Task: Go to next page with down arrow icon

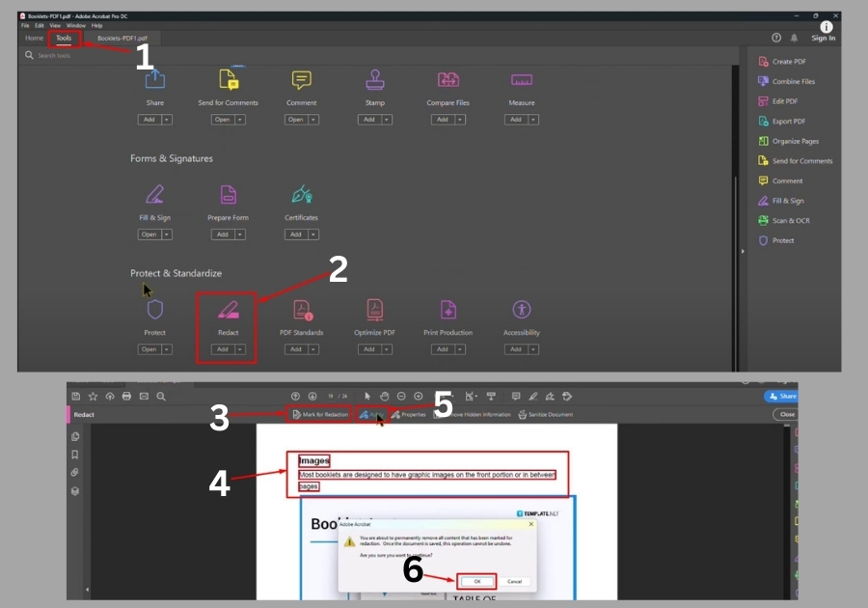Action: click(x=312, y=396)
